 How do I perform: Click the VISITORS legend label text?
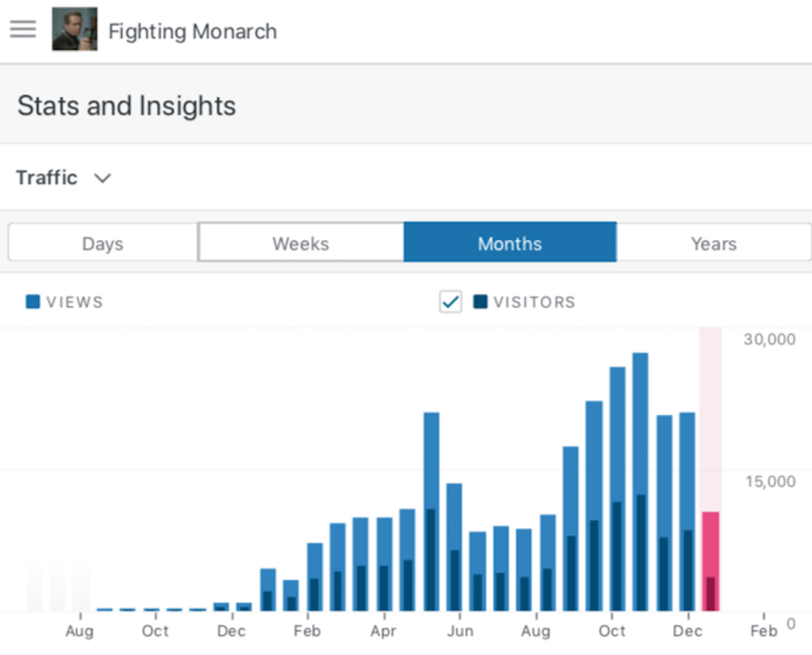point(535,301)
